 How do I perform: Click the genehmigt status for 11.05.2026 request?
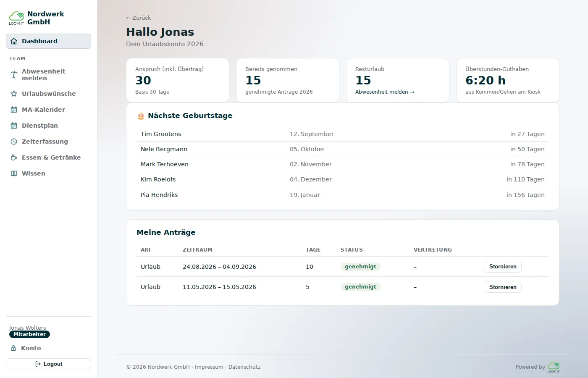(360, 287)
